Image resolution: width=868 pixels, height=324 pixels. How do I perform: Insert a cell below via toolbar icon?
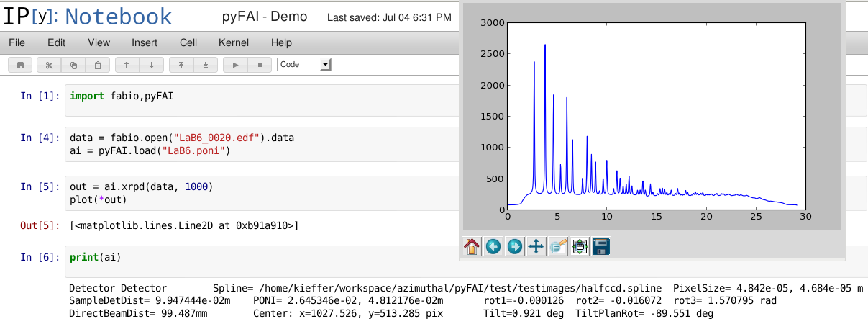click(206, 65)
